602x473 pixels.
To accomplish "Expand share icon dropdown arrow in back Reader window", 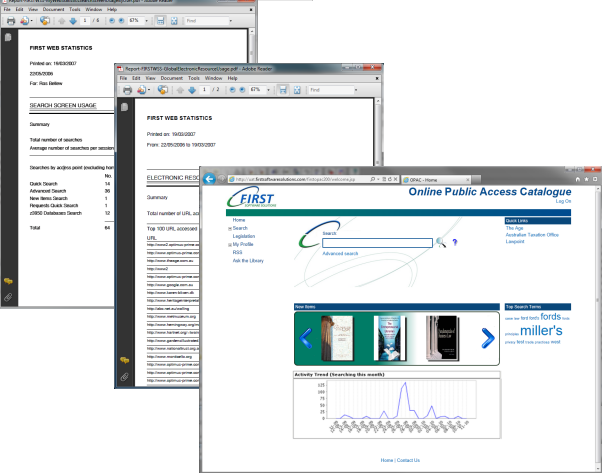I will pyautogui.click(x=31, y=21).
